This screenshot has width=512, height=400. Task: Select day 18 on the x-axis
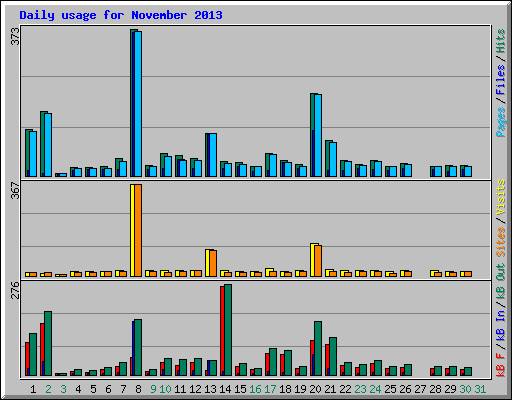[285, 389]
